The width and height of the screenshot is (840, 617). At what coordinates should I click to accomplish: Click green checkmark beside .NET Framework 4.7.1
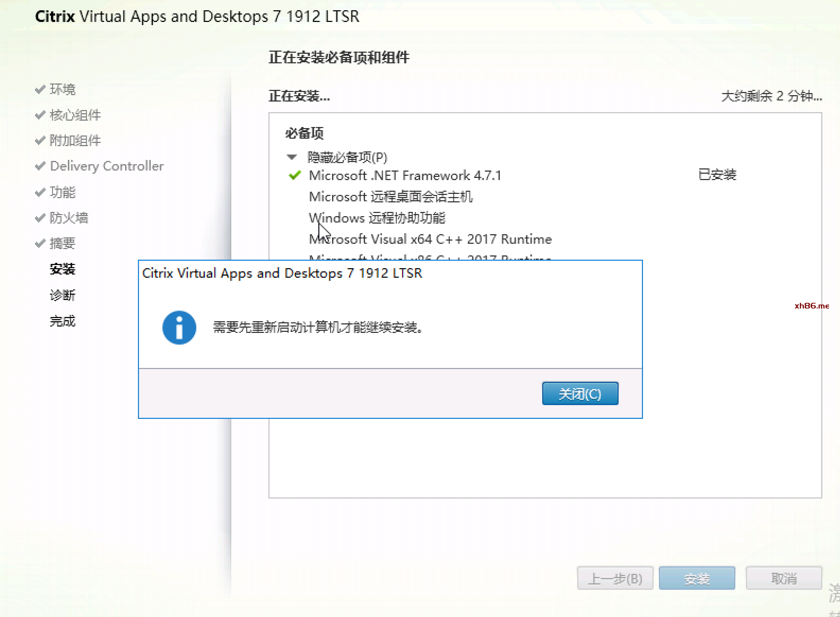[295, 175]
